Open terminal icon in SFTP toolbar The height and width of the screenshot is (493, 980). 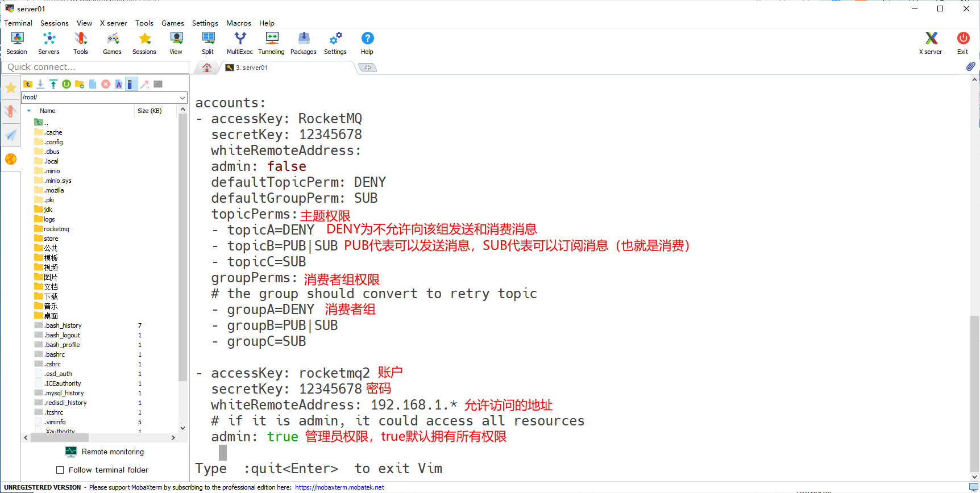tap(158, 84)
